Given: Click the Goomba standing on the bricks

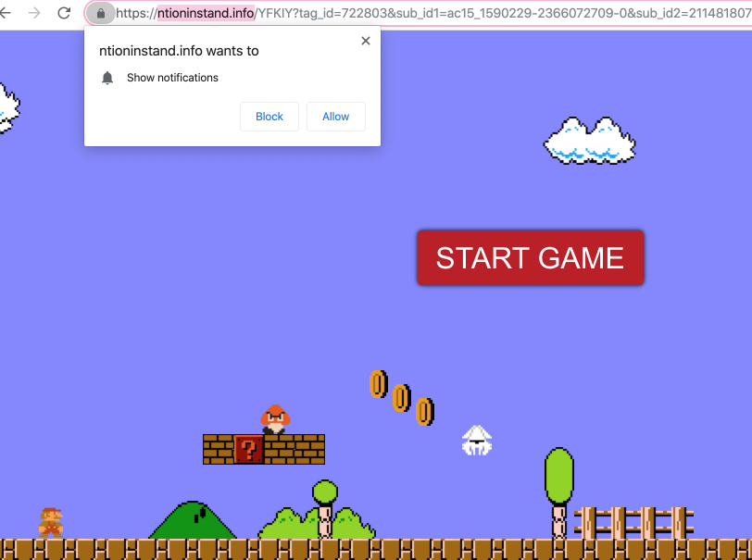Looking at the screenshot, I should click(x=275, y=419).
